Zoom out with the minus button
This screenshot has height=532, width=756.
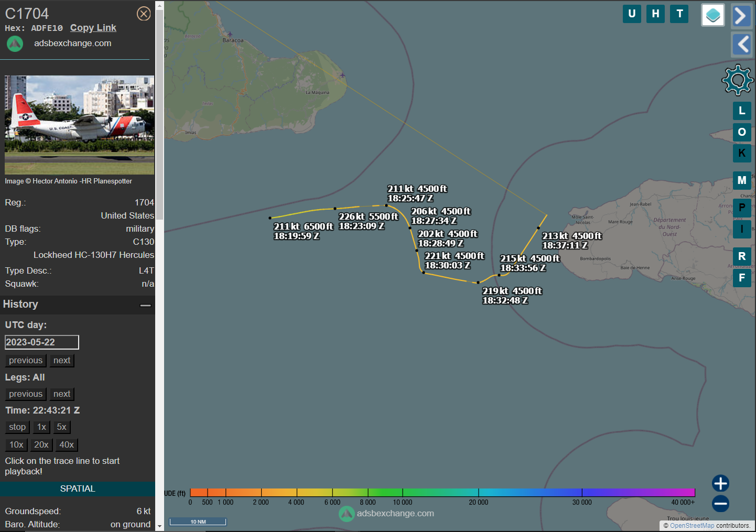pyautogui.click(x=720, y=504)
